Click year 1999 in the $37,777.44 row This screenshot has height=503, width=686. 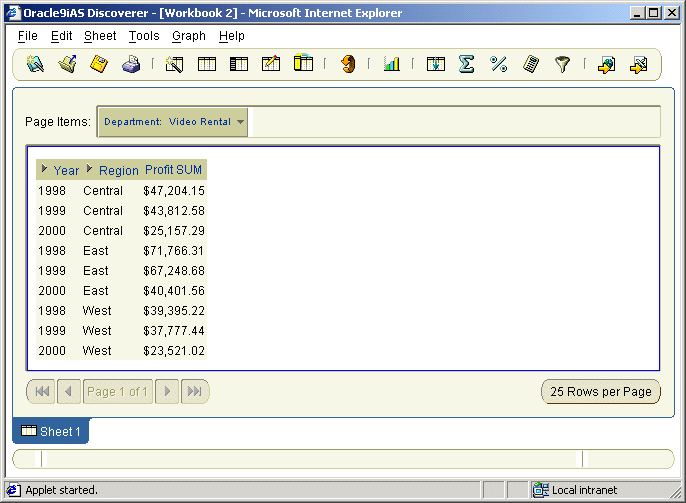coord(52,331)
